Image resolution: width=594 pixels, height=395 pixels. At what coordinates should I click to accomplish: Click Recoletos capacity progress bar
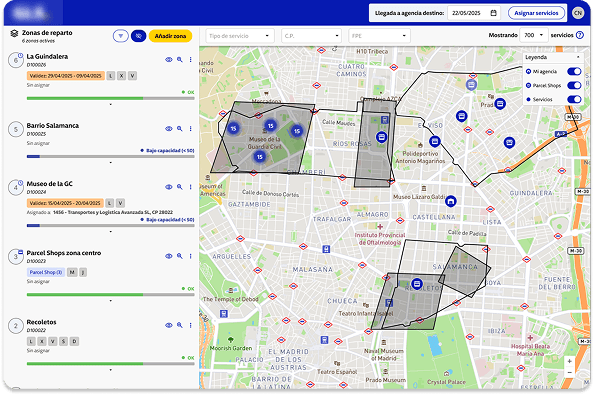pyautogui.click(x=111, y=364)
